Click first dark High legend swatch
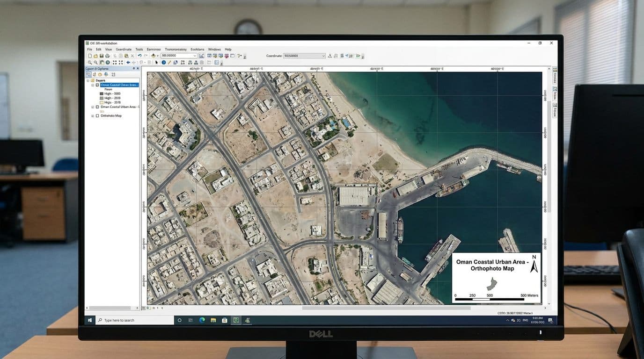644x359 pixels. 102,94
